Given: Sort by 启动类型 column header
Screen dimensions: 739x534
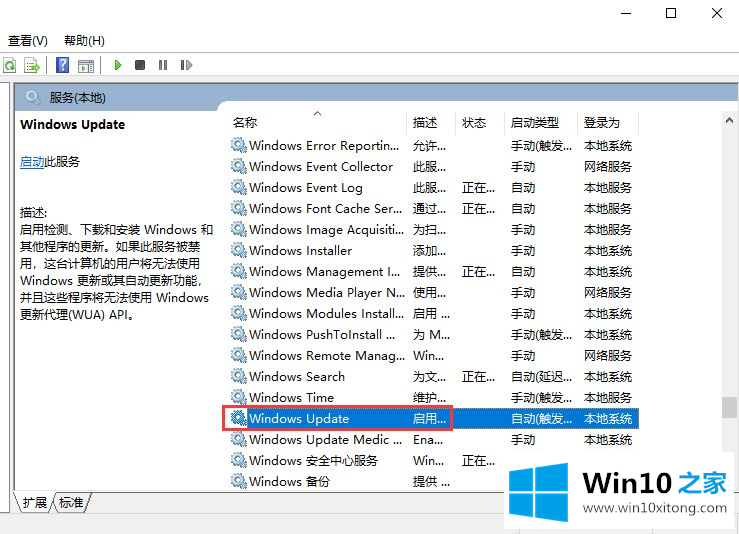Looking at the screenshot, I should [x=535, y=123].
